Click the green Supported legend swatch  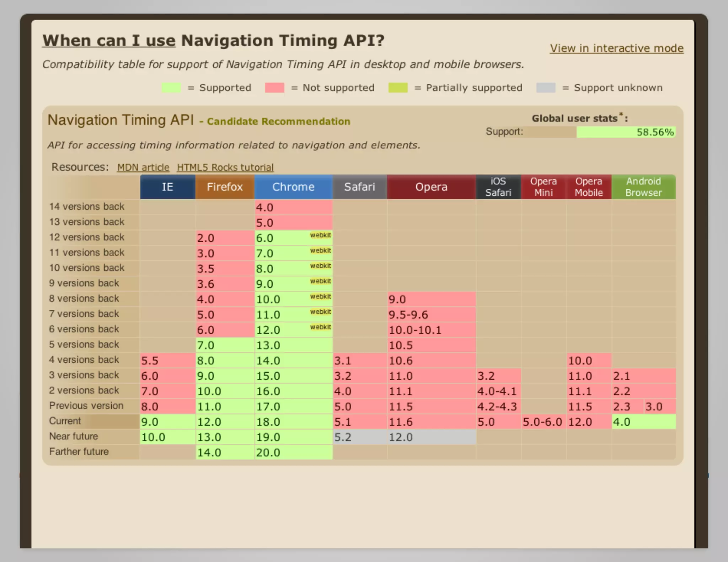171,88
